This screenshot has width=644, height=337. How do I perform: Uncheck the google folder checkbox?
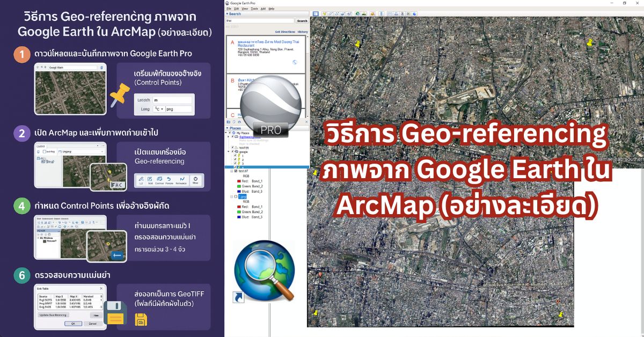click(232, 151)
